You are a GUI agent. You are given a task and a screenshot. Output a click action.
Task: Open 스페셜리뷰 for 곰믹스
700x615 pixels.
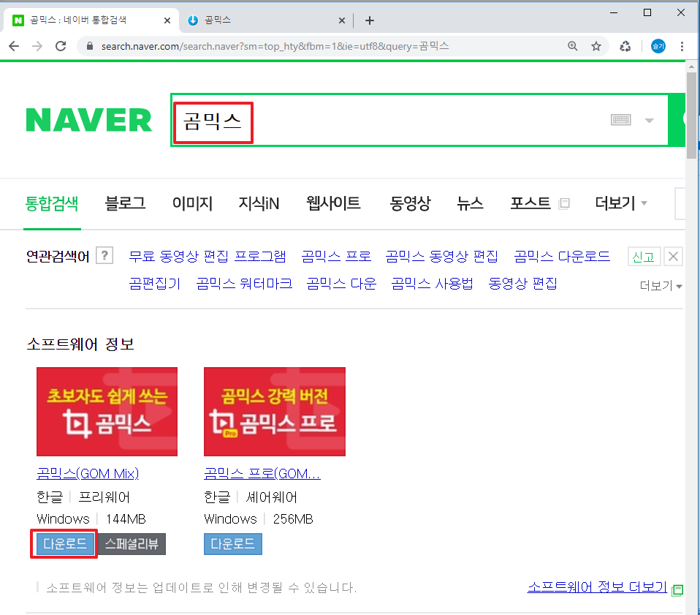132,543
